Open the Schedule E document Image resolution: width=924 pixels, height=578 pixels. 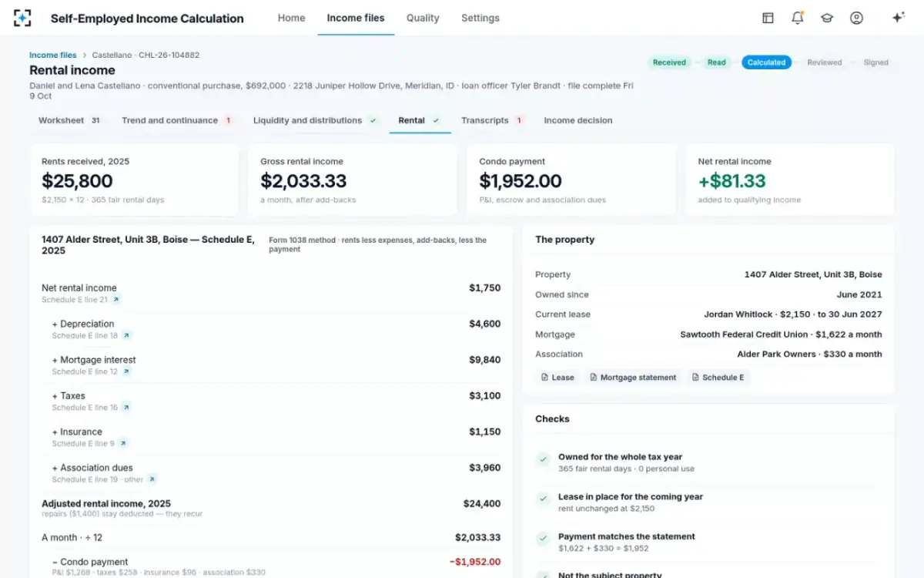718,378
